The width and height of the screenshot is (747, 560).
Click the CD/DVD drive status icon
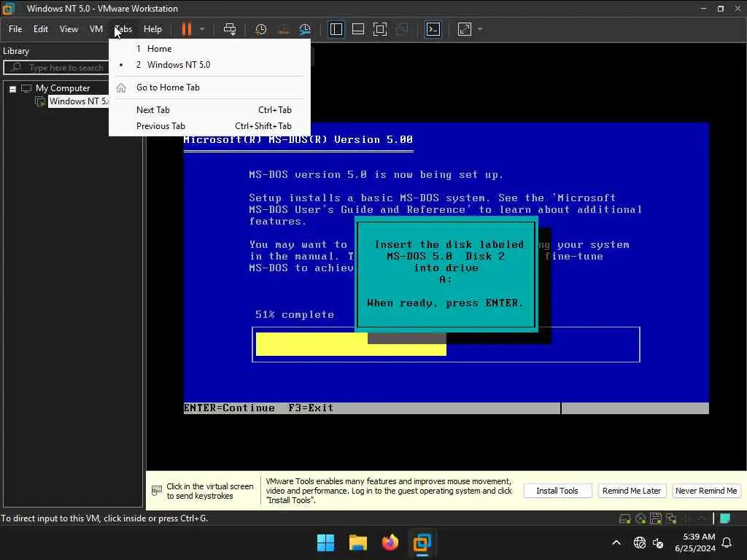(640, 518)
